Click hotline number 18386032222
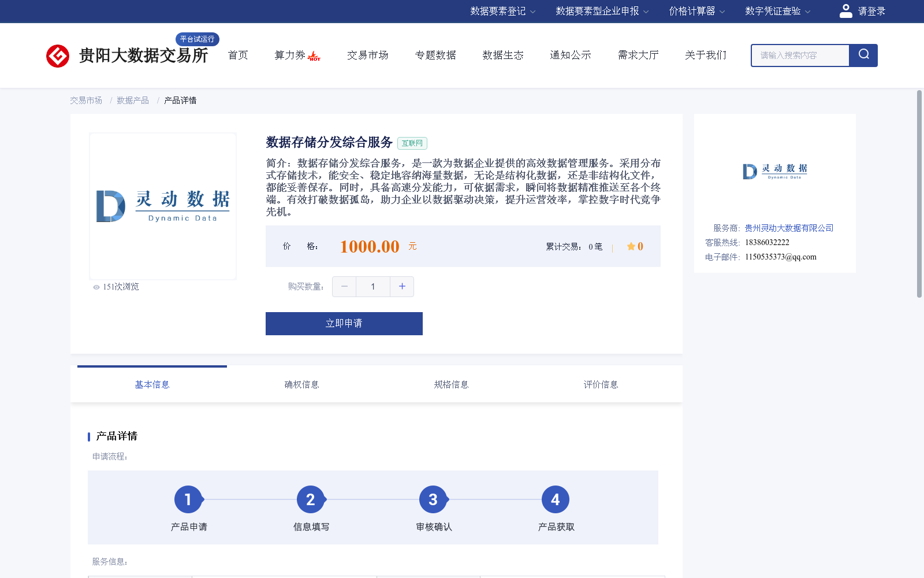Viewport: 924px width, 578px height. click(x=767, y=243)
